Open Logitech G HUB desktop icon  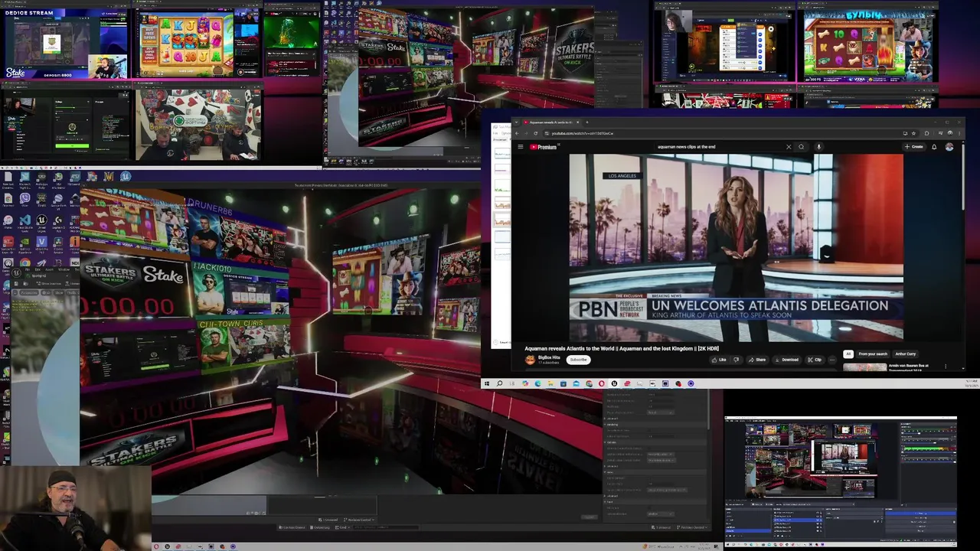(58, 220)
